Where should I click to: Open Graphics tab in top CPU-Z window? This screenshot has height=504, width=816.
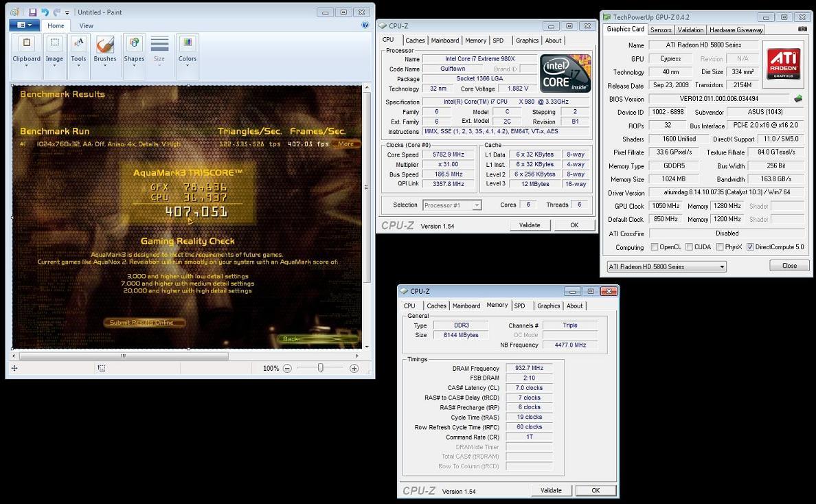click(527, 41)
